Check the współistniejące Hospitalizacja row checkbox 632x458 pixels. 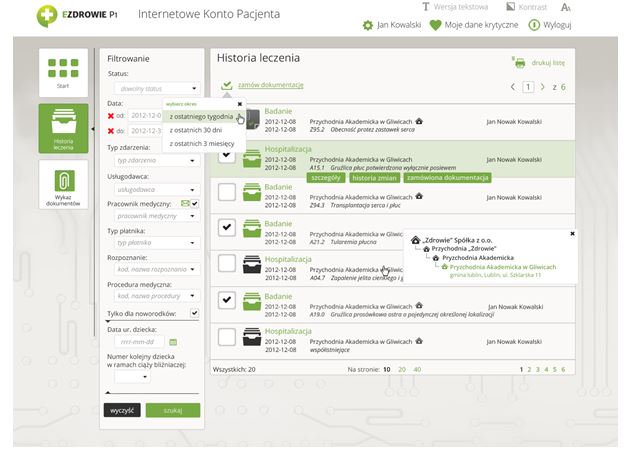(227, 337)
